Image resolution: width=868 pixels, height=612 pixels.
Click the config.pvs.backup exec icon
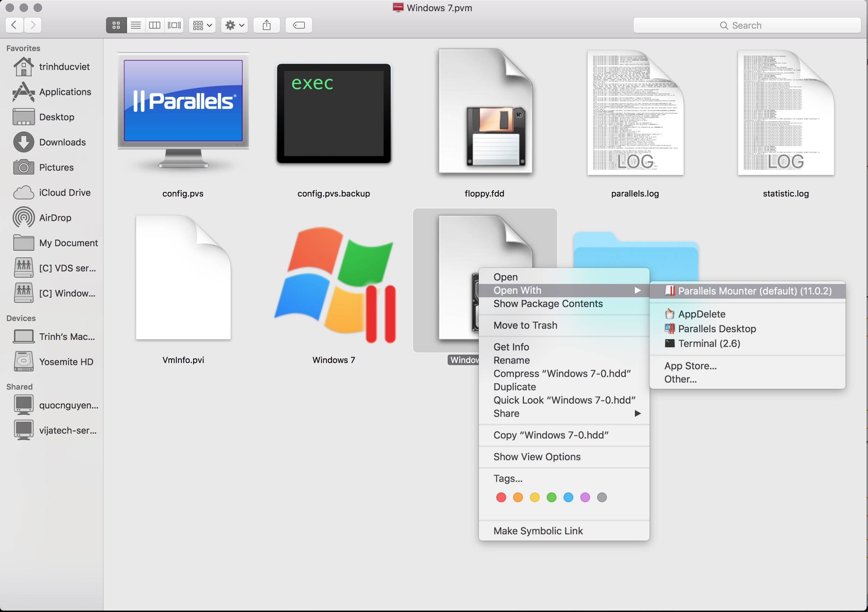334,112
